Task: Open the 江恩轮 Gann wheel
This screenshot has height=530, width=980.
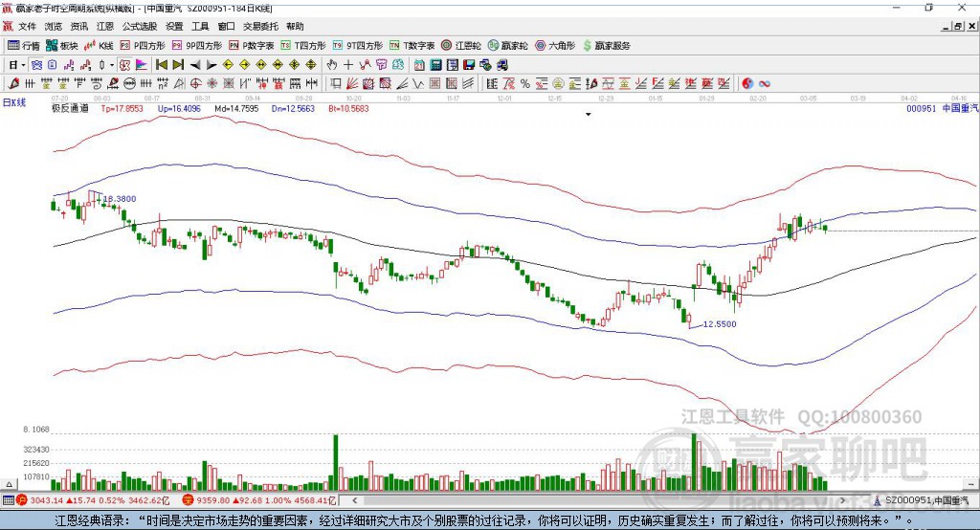Action: click(461, 46)
